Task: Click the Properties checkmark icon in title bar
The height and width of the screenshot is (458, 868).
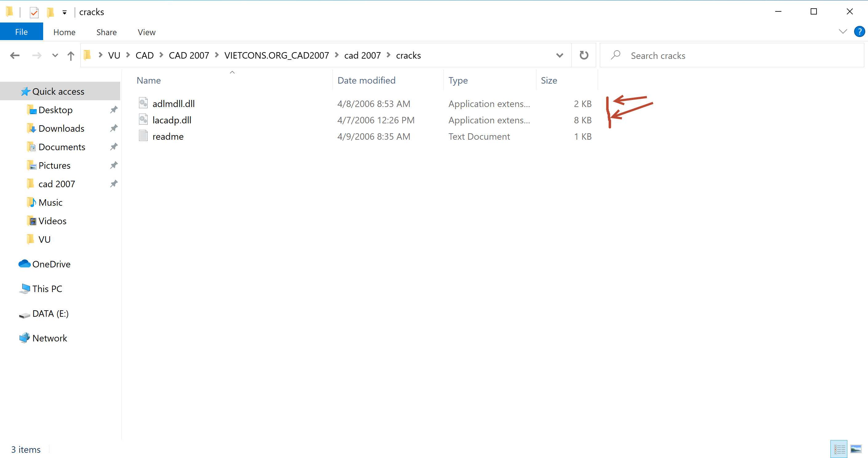Action: coord(34,12)
